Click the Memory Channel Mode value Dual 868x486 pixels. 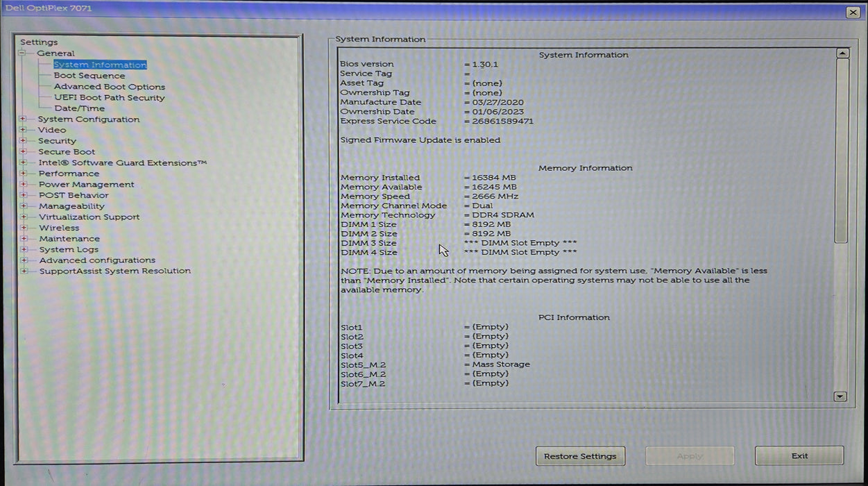[x=482, y=206]
